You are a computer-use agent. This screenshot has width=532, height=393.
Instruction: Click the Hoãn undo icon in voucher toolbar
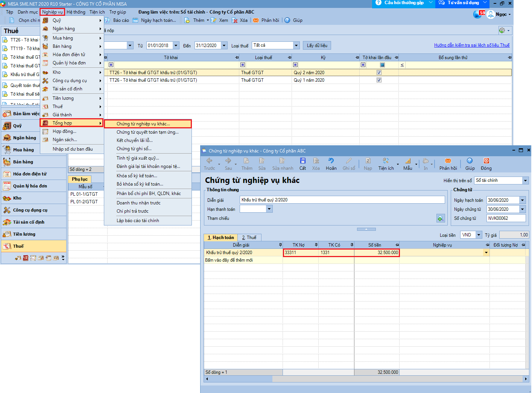pyautogui.click(x=331, y=161)
